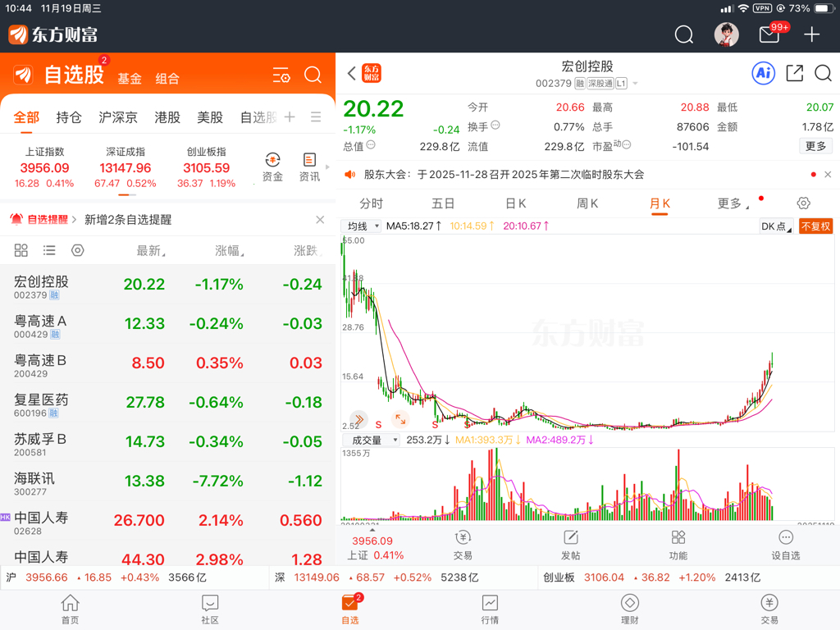The height and width of the screenshot is (630, 840).
Task: Tap the plus icon in header
Action: tap(811, 34)
